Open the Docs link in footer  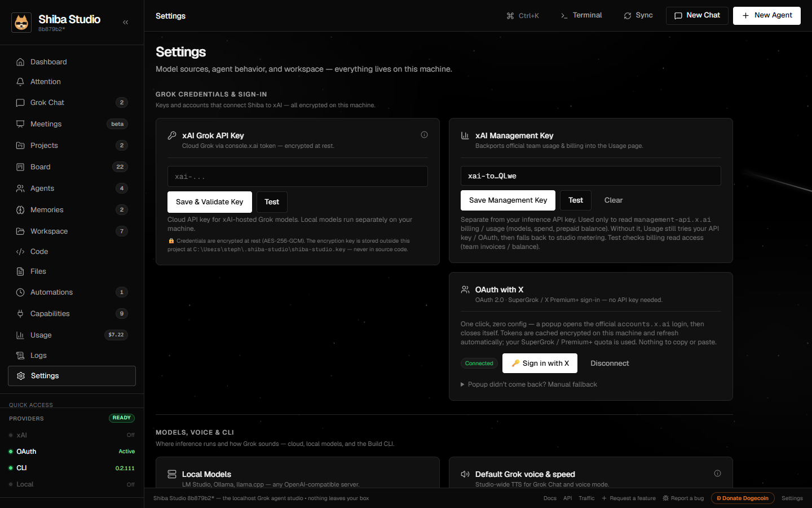[x=550, y=498]
